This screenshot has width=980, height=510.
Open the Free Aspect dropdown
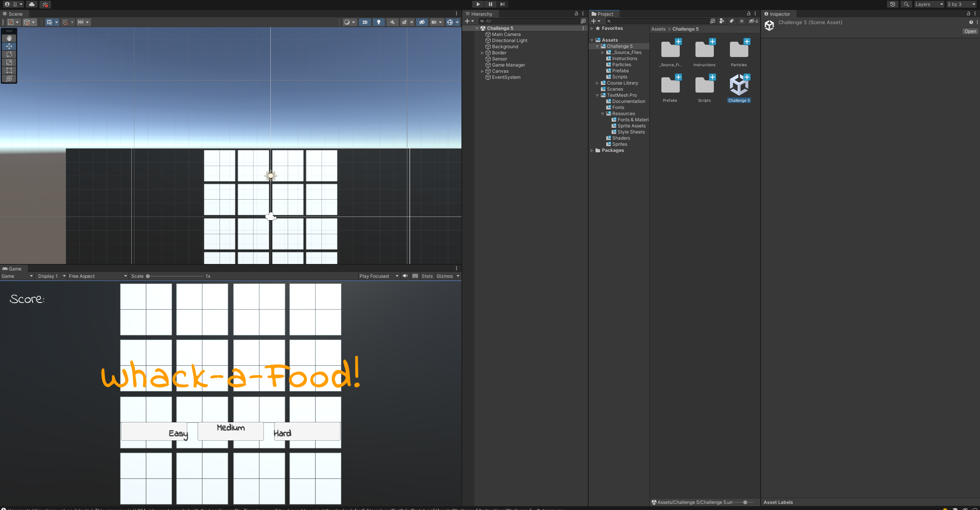[98, 276]
